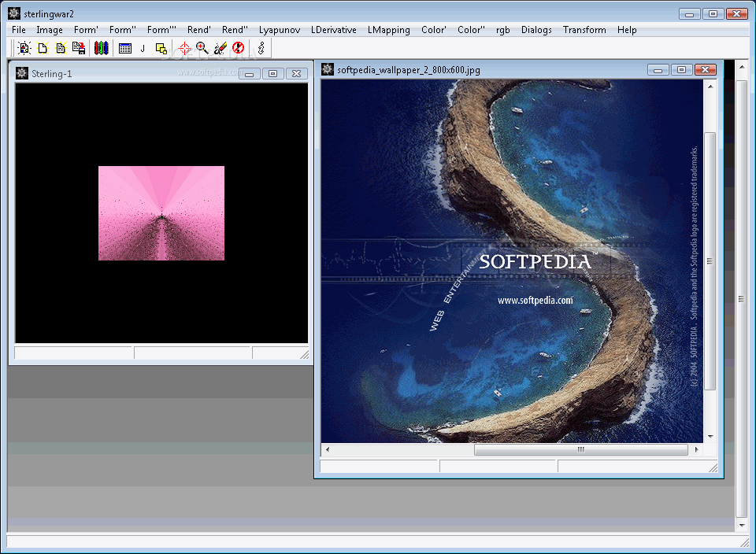The width and height of the screenshot is (756, 554).
Task: Click wallpaper window vertical scroll up arrow
Action: [710, 87]
